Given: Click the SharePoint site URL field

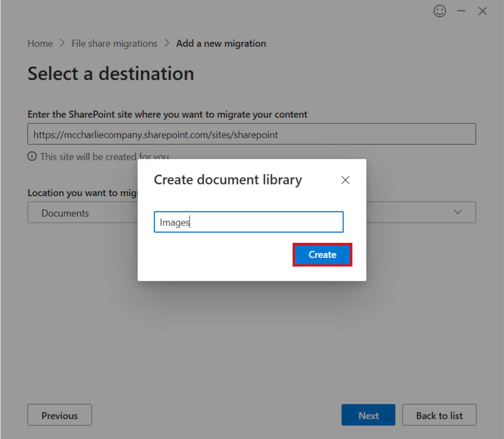Looking at the screenshot, I should coord(251,134).
